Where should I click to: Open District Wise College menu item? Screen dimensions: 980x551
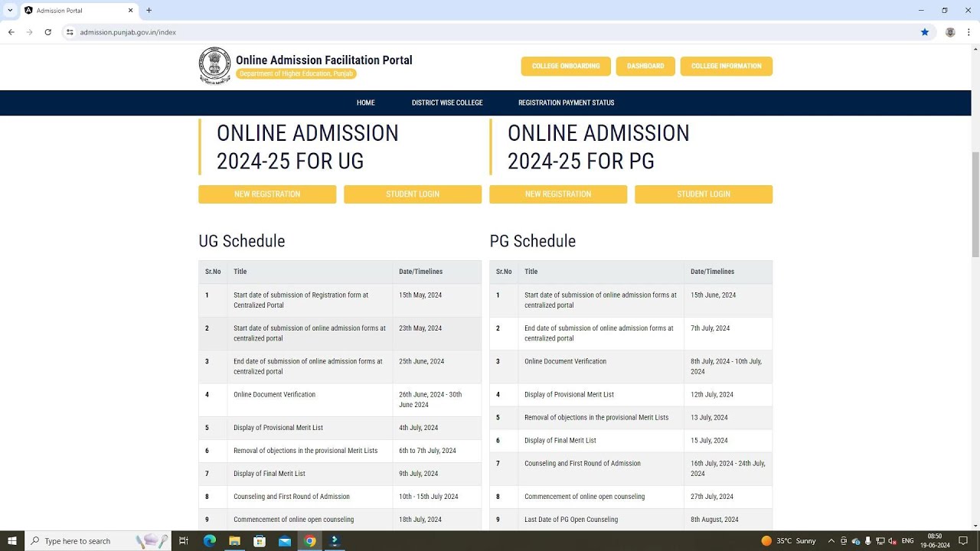447,103
